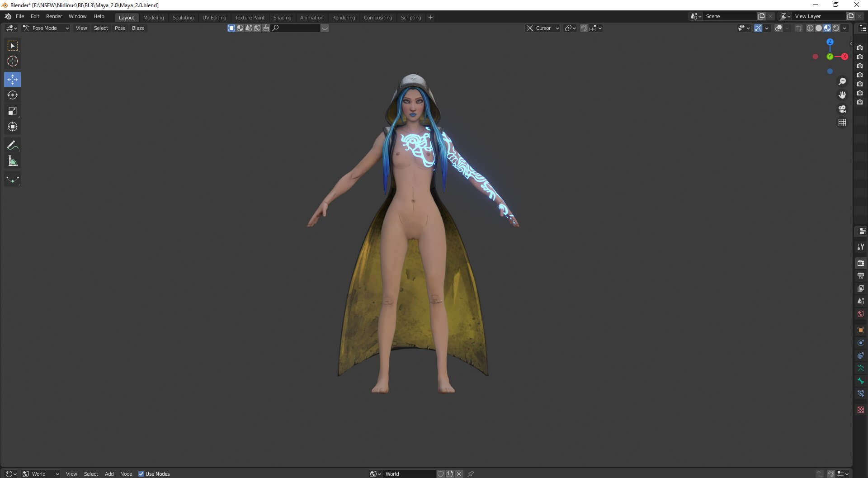
Task: Expand the gizmo options dropdown arrow
Action: click(x=767, y=28)
